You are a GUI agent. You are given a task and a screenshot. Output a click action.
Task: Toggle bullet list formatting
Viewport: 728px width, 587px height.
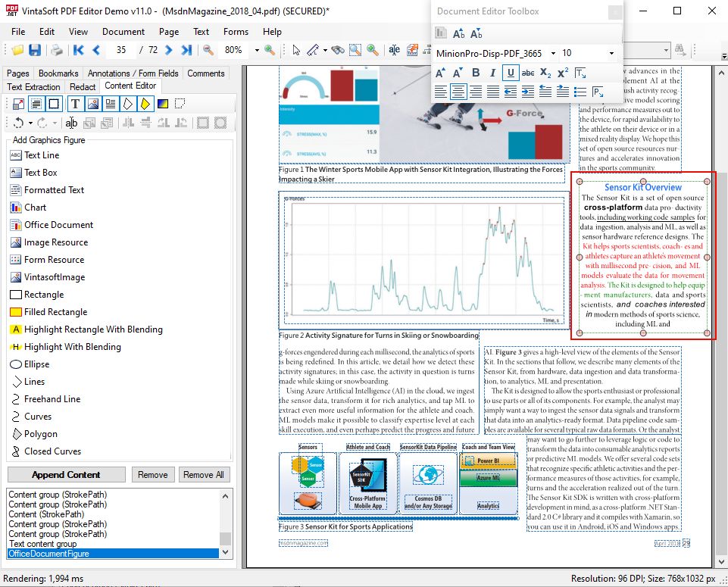[580, 92]
